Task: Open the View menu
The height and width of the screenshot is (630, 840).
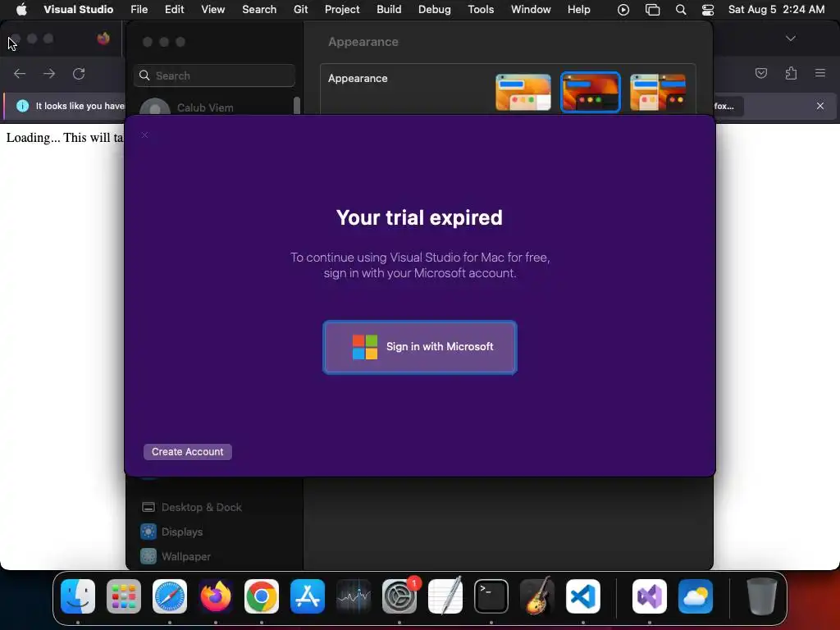Action: click(212, 9)
